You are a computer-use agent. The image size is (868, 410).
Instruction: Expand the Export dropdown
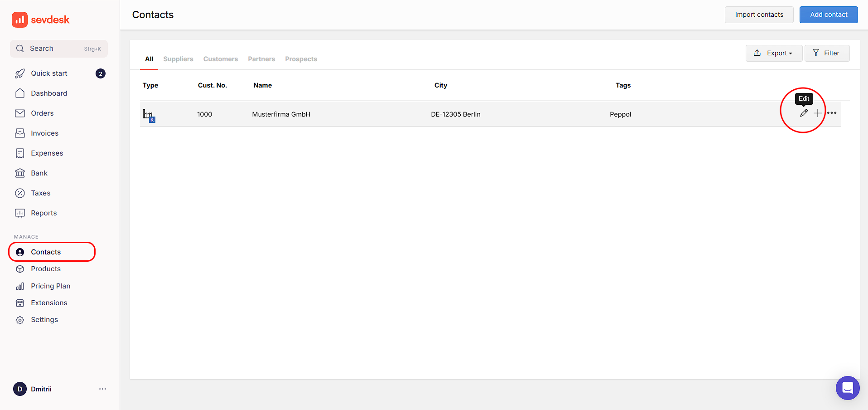tap(774, 53)
